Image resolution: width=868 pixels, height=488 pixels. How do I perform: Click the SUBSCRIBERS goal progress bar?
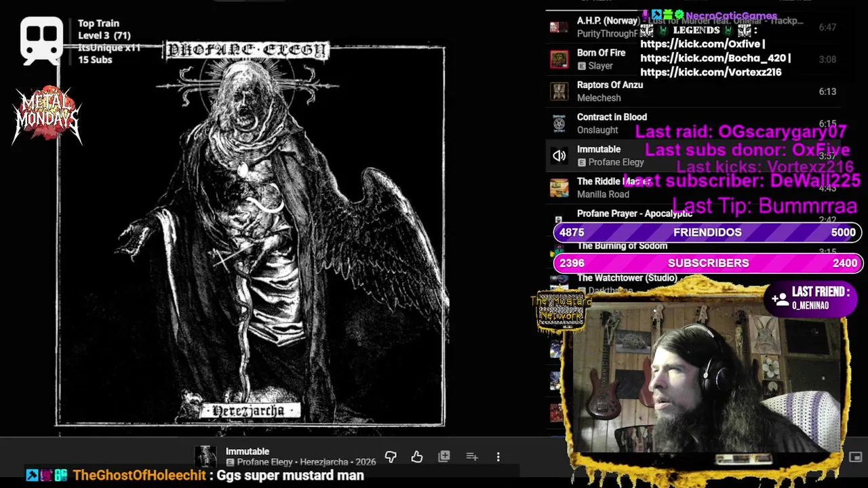[x=707, y=263]
